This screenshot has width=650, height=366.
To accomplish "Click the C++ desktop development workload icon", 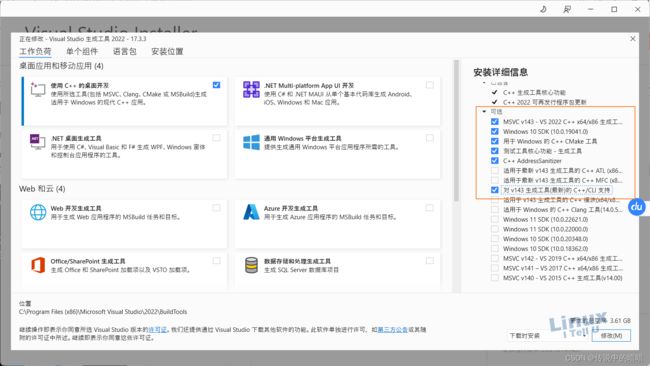I will pos(38,89).
